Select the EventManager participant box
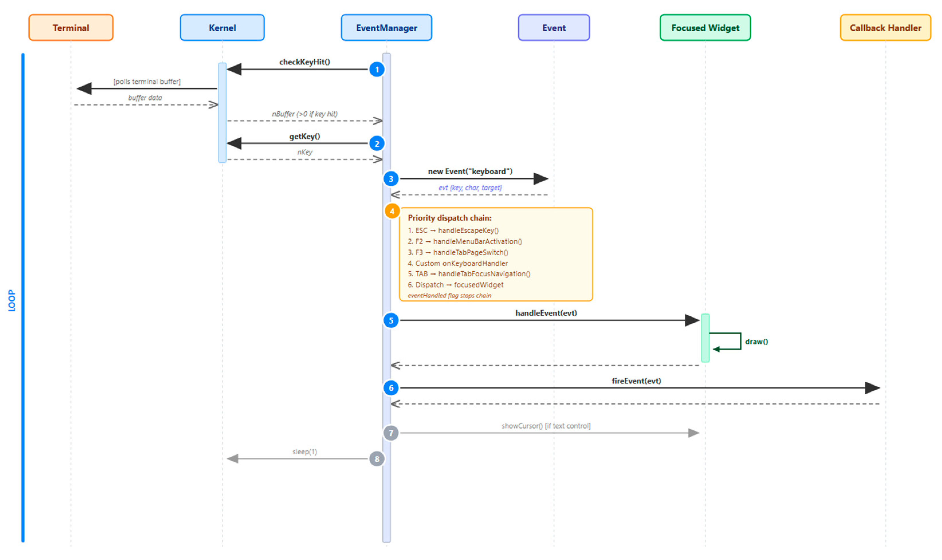The height and width of the screenshot is (560, 942). (386, 27)
